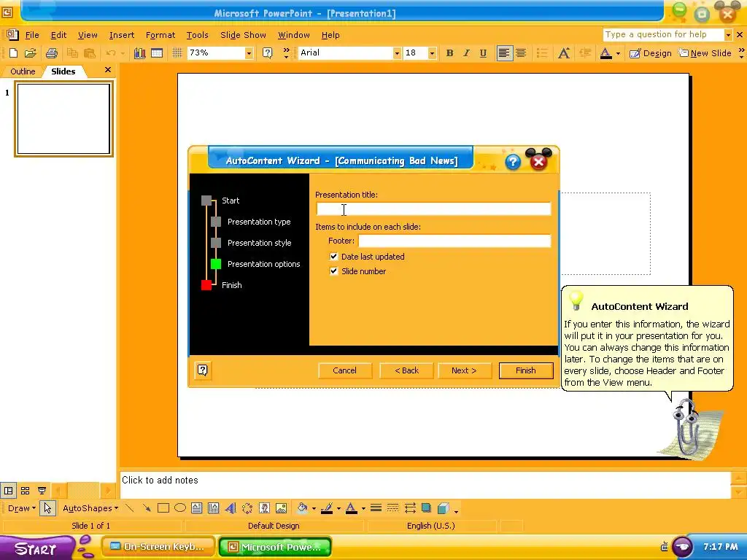Expand the AutoShapes dropdown
The width and height of the screenshot is (747, 560).
pyautogui.click(x=90, y=508)
